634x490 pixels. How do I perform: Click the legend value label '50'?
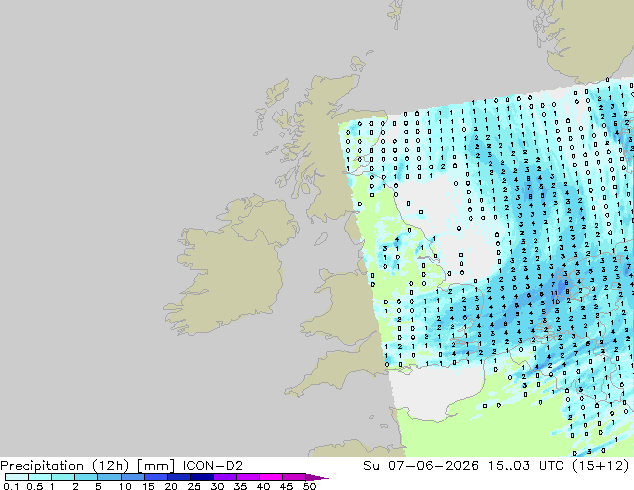310,486
